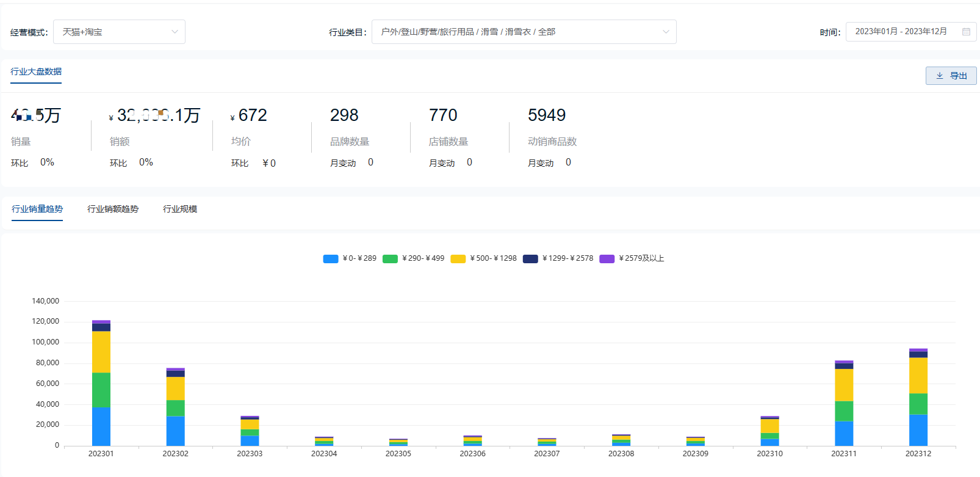This screenshot has height=477, width=980.
Task: Click the yellow segment of the 202312 bar
Action: click(x=918, y=376)
